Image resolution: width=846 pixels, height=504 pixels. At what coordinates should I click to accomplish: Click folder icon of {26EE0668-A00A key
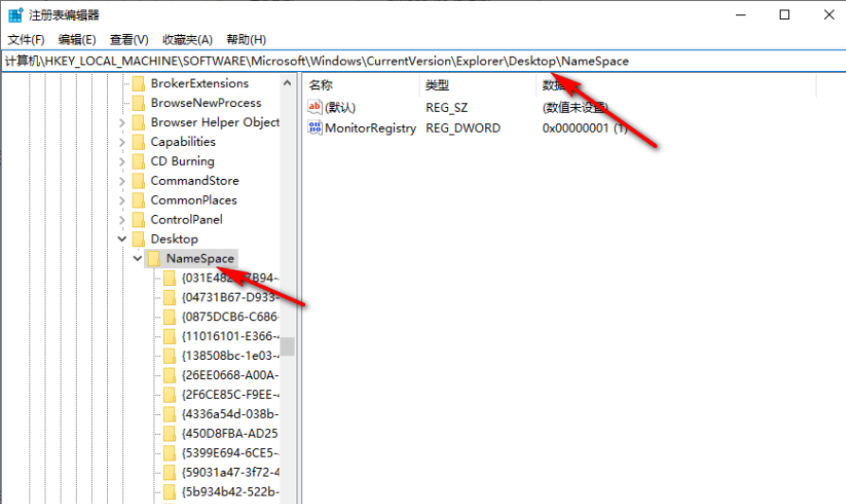tap(170, 375)
